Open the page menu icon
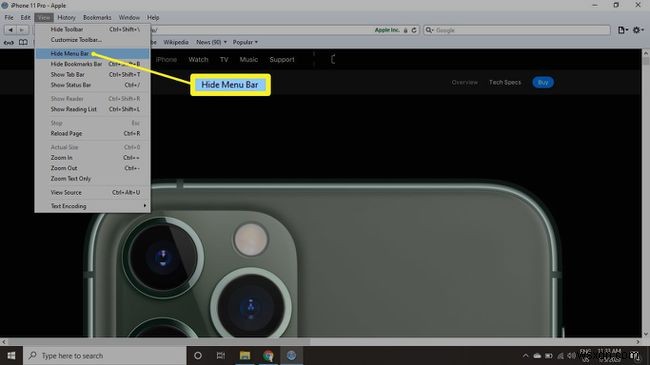The height and width of the screenshot is (365, 650). (x=622, y=30)
